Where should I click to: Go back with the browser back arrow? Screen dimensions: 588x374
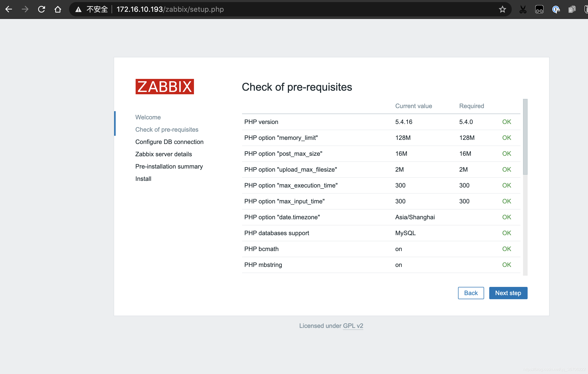tap(9, 9)
